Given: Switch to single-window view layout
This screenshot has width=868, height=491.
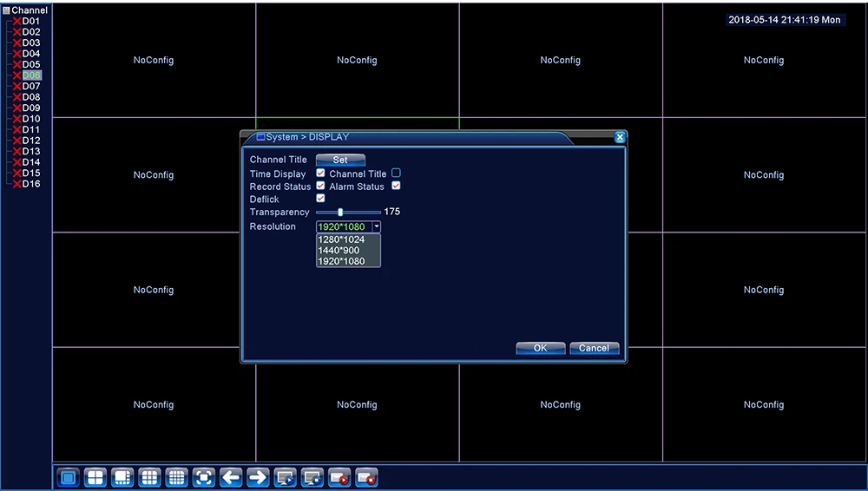Looking at the screenshot, I should pos(68,477).
